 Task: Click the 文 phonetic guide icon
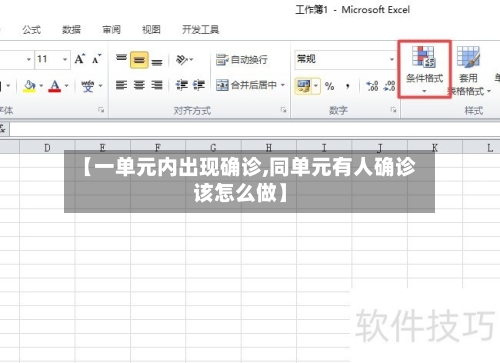87,86
